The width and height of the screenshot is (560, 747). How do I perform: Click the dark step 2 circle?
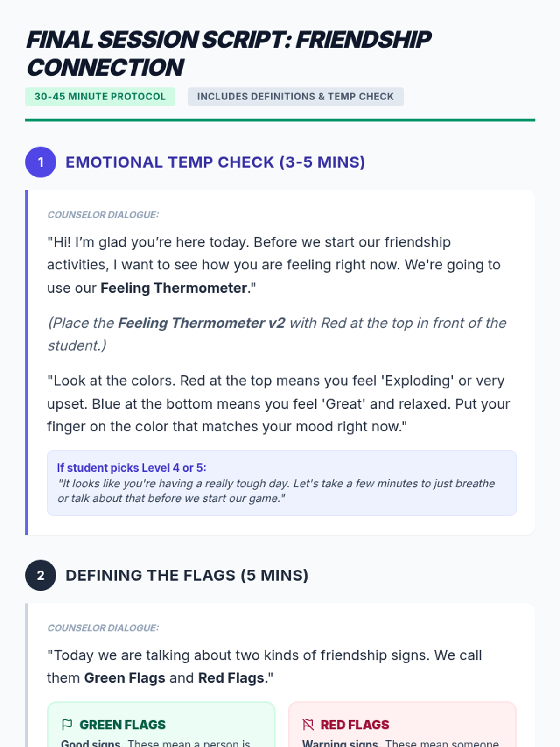[41, 575]
